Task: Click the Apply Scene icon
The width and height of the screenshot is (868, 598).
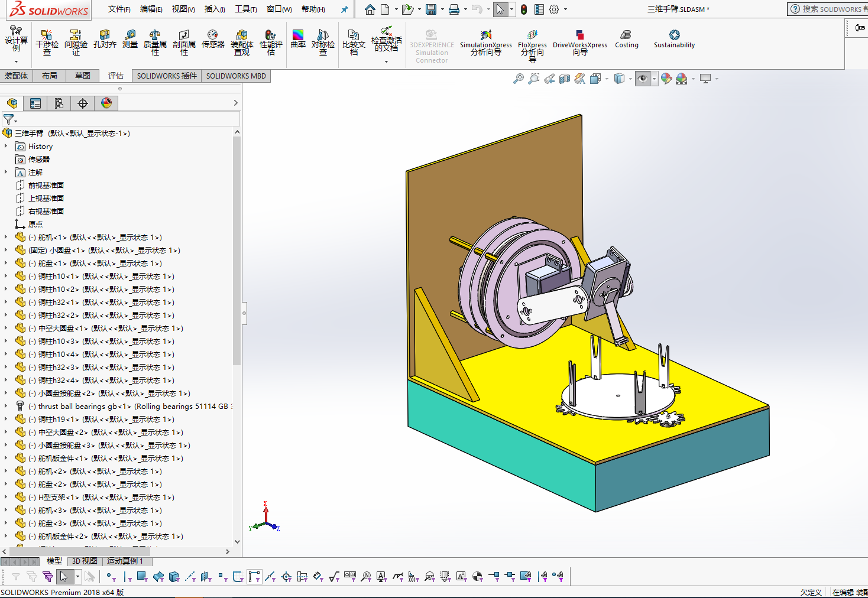Action: 682,79
